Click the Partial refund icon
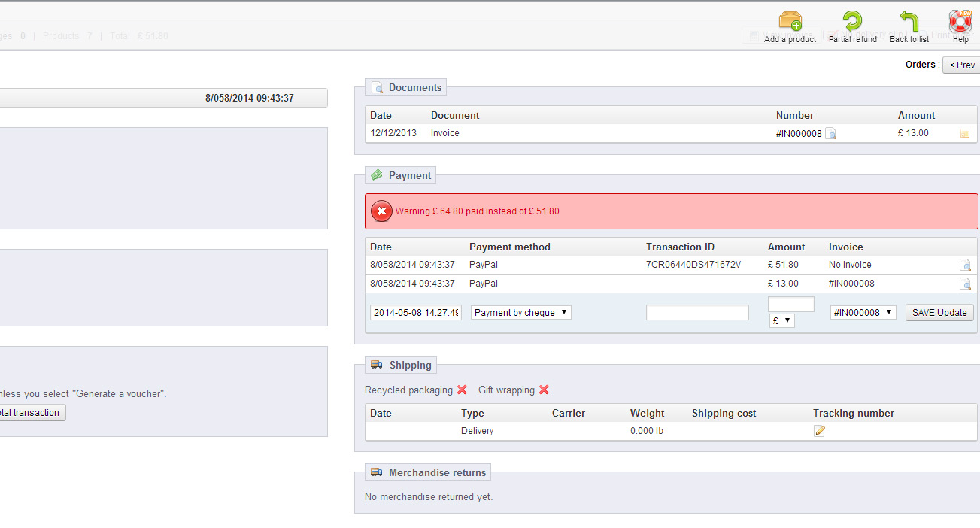This screenshot has width=980, height=528. point(852,21)
